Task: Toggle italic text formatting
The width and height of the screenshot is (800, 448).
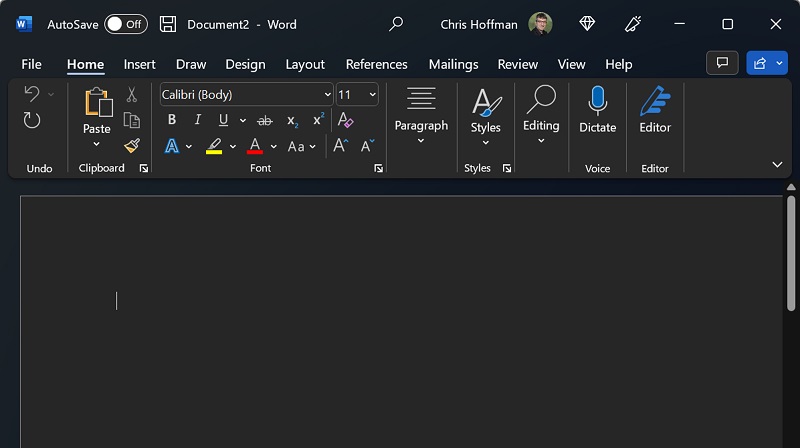Action: (197, 120)
